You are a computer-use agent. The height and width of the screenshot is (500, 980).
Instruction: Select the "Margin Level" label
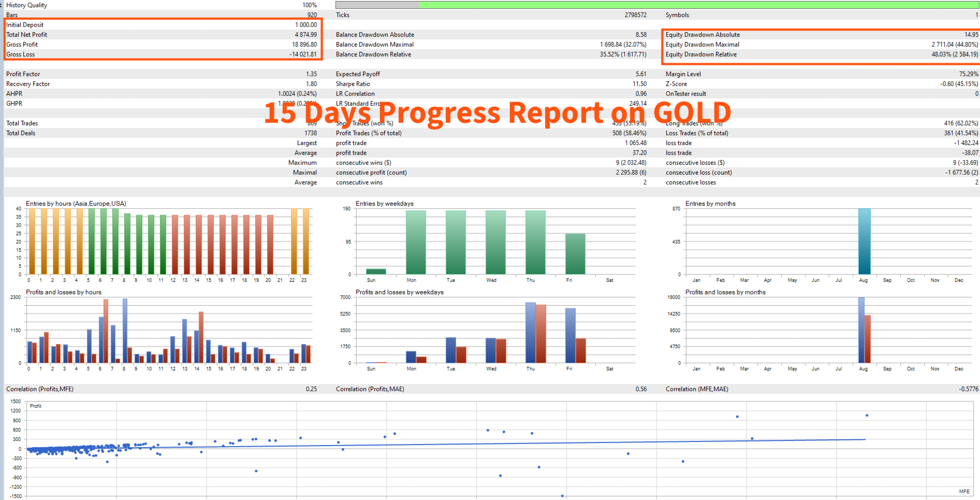683,74
